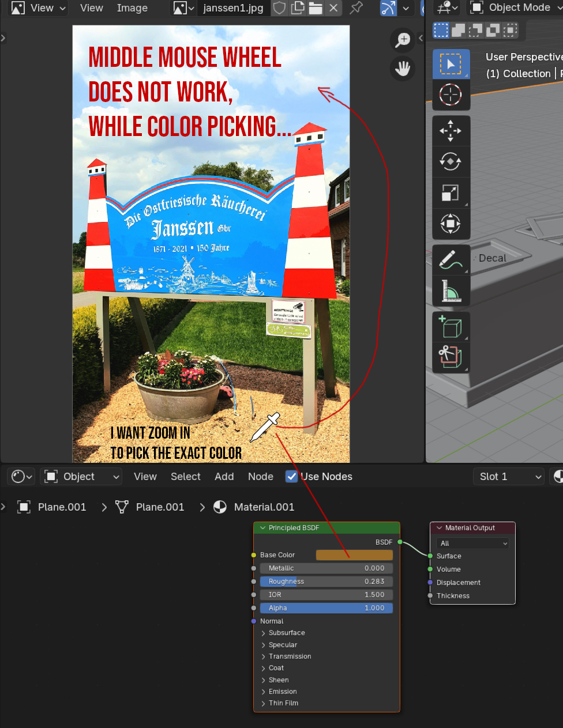This screenshot has width=563, height=728.
Task: Open the All target dropdown in Material Output
Action: pyautogui.click(x=473, y=544)
